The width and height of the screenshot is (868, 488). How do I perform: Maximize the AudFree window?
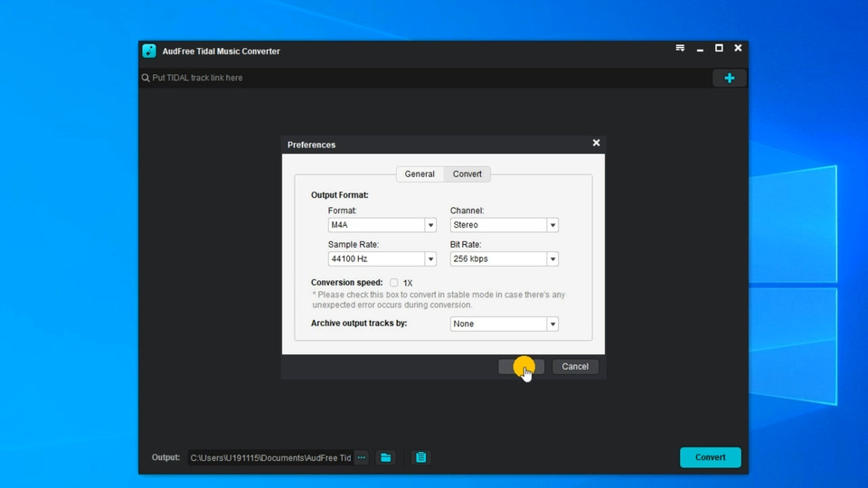pos(719,49)
